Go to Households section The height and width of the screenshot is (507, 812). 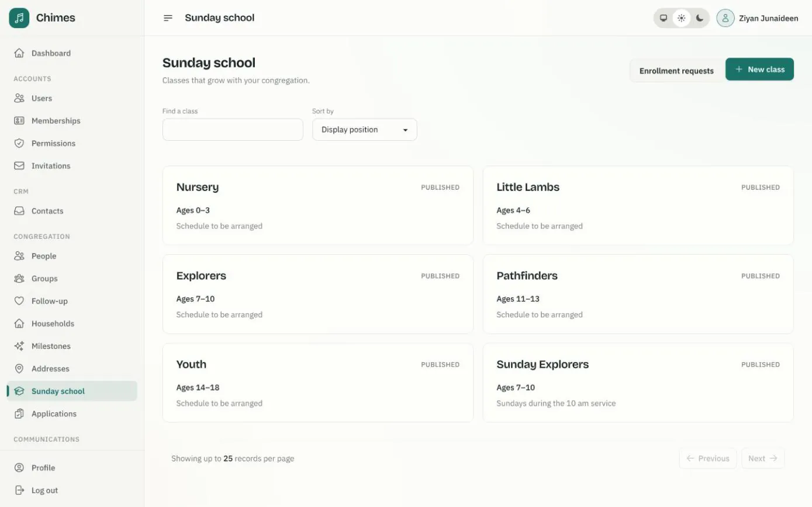72,324
